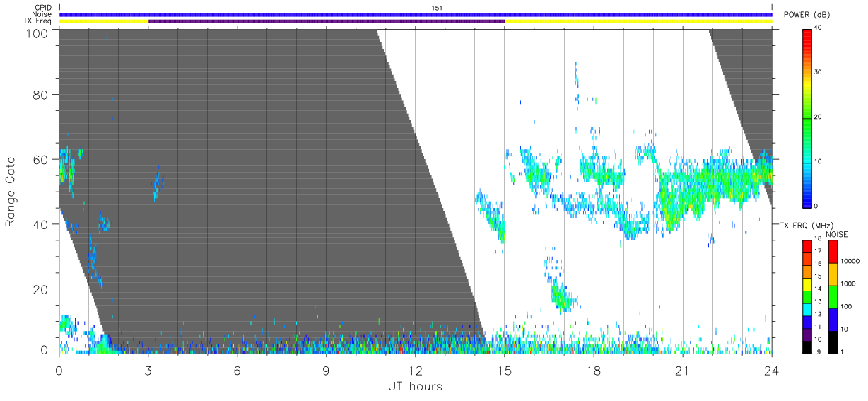868x401 pixels.
Task: Click the 1000 label on the noise scale
Action: 849,284
